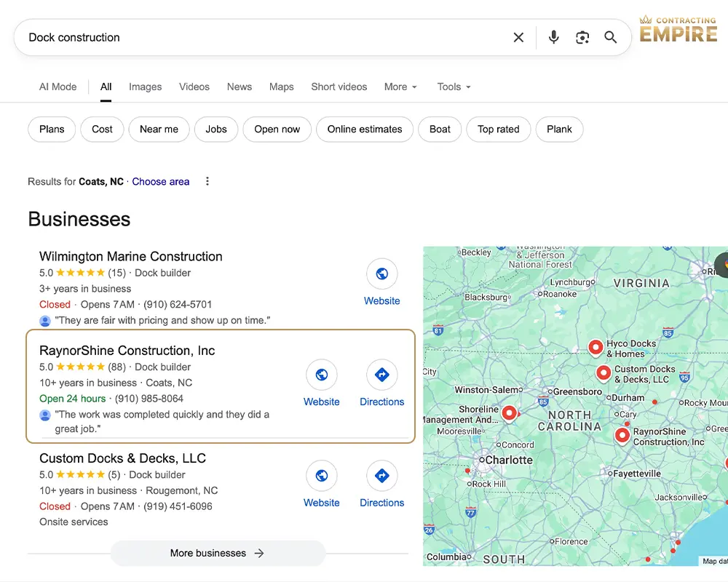Select the Hyco Docks & Homes map pin
728x582 pixels.
[x=596, y=347]
